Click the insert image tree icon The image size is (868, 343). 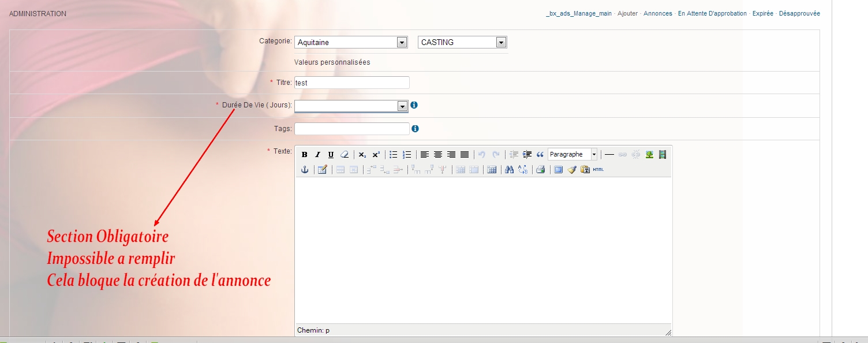point(649,155)
